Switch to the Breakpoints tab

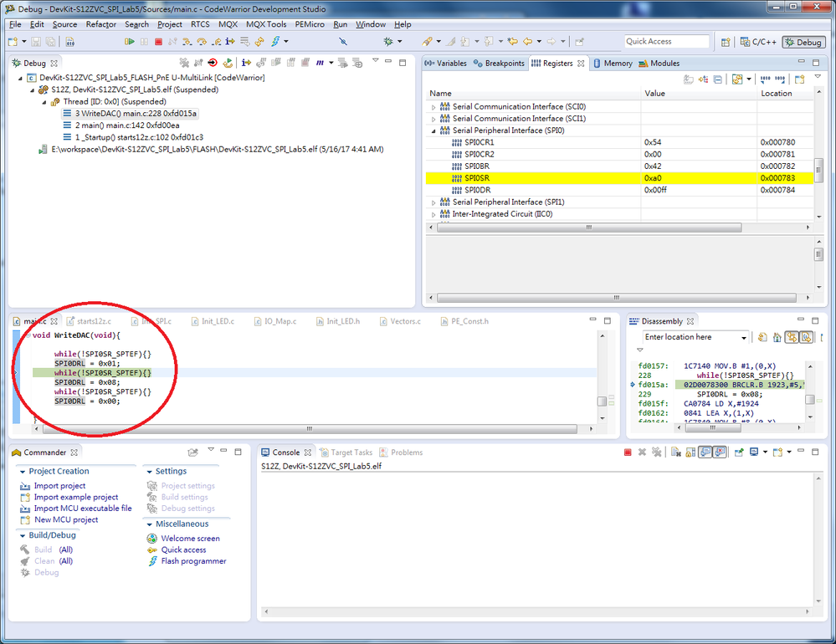coord(499,64)
